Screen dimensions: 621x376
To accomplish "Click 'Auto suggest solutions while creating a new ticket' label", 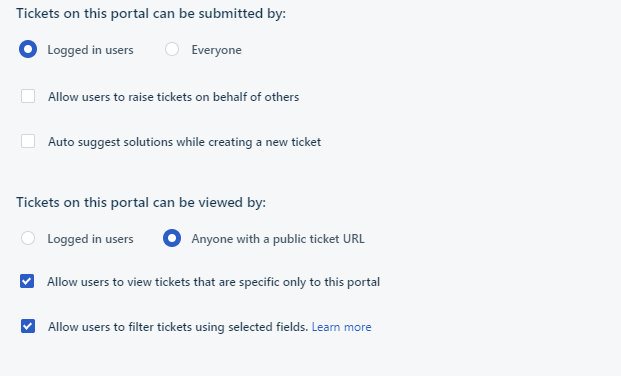I will coord(184,142).
